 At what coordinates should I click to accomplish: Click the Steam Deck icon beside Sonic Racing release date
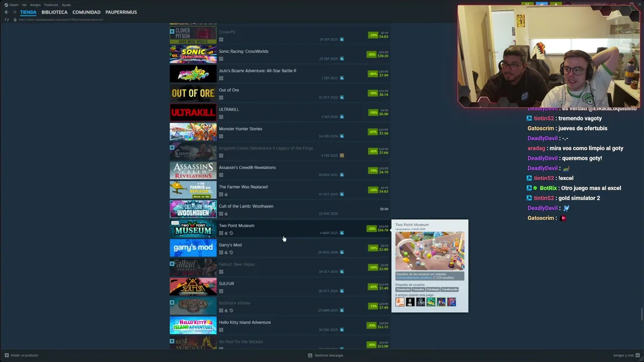pos(342,59)
